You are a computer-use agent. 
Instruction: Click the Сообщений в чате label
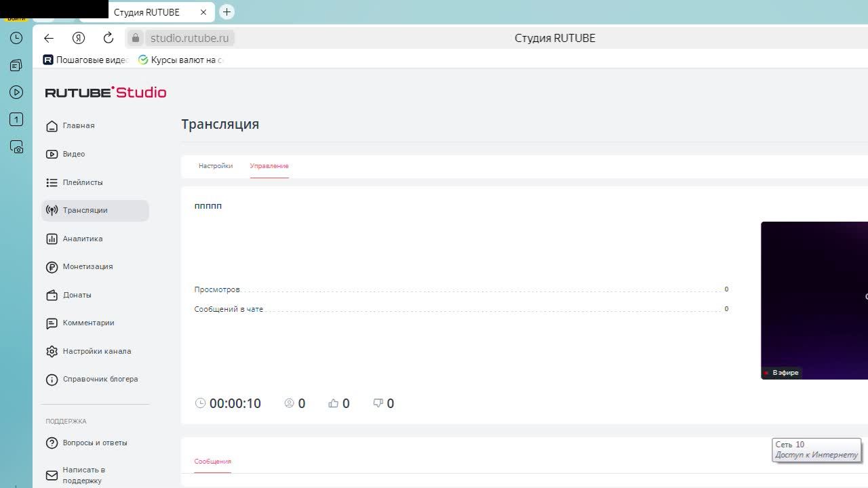click(229, 310)
